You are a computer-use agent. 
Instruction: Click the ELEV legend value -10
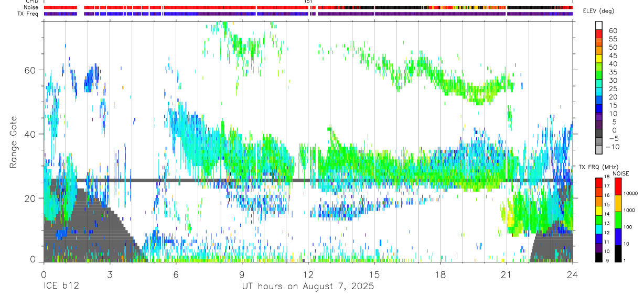pyautogui.click(x=613, y=147)
